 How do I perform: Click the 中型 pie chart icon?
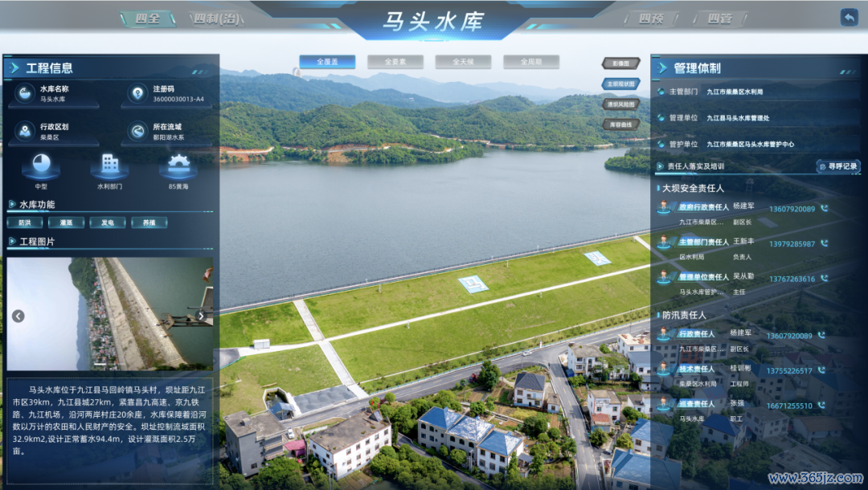pyautogui.click(x=42, y=165)
